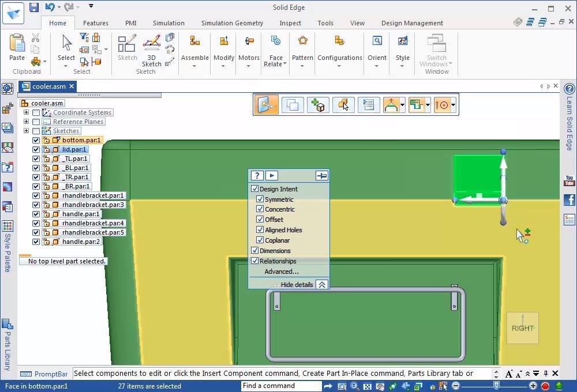Click the first highlighted select icon in floating toolbar

coord(267,105)
